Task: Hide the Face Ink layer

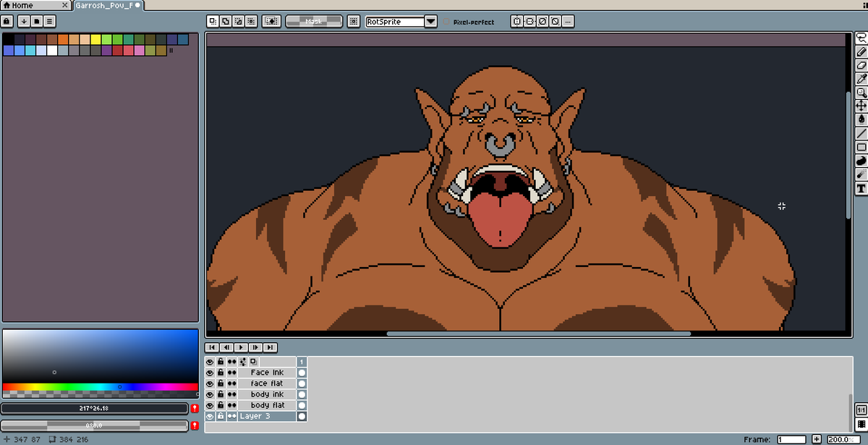Action: [x=210, y=373]
